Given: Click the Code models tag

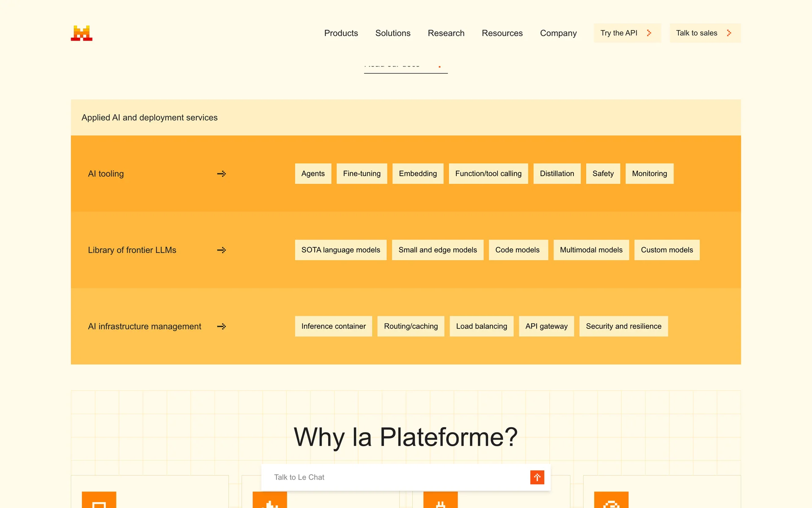Looking at the screenshot, I should [x=517, y=250].
